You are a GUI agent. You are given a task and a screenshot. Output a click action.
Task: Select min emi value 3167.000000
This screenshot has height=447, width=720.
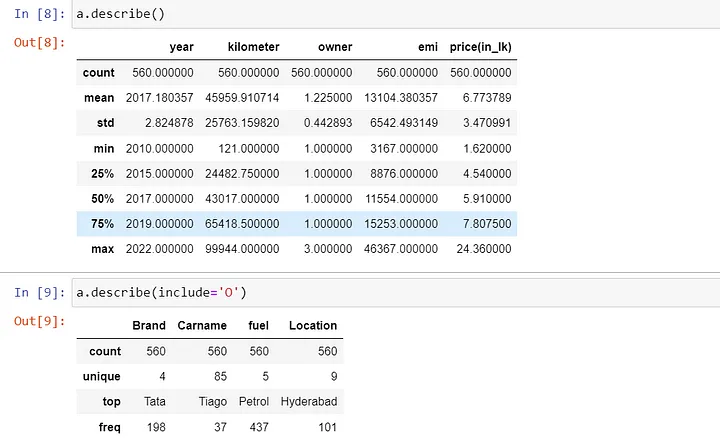coord(404,149)
